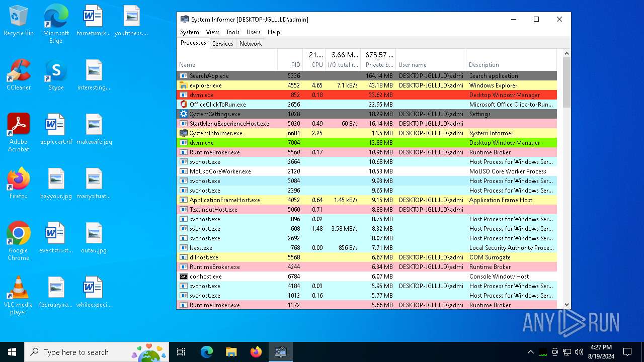
Task: Switch to the Services tab
Action: click(x=223, y=44)
